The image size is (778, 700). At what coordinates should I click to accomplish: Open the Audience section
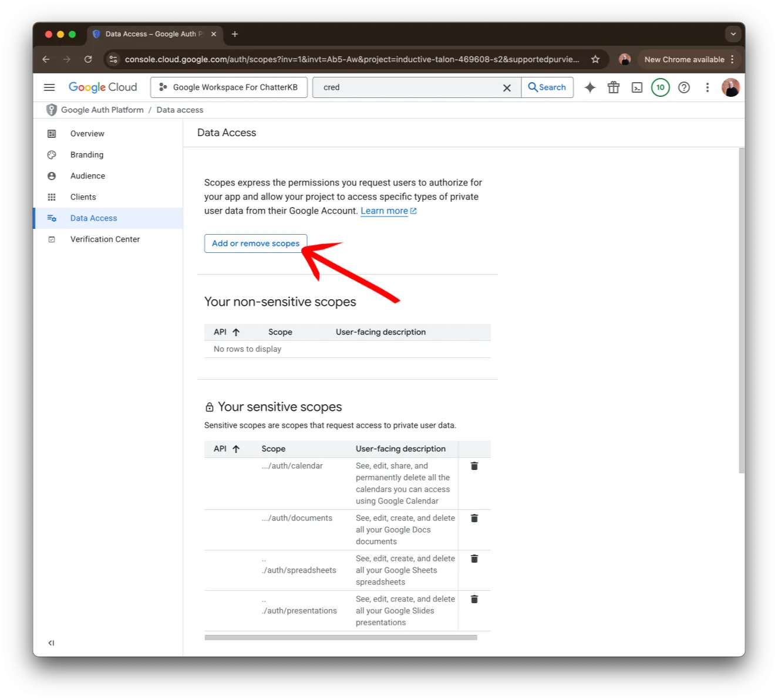point(108,176)
